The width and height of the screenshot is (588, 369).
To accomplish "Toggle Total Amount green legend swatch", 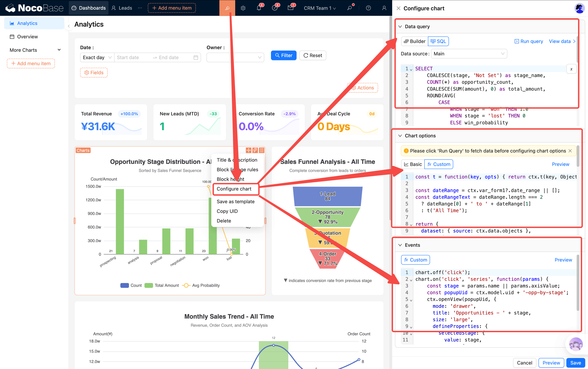I will click(x=149, y=285).
